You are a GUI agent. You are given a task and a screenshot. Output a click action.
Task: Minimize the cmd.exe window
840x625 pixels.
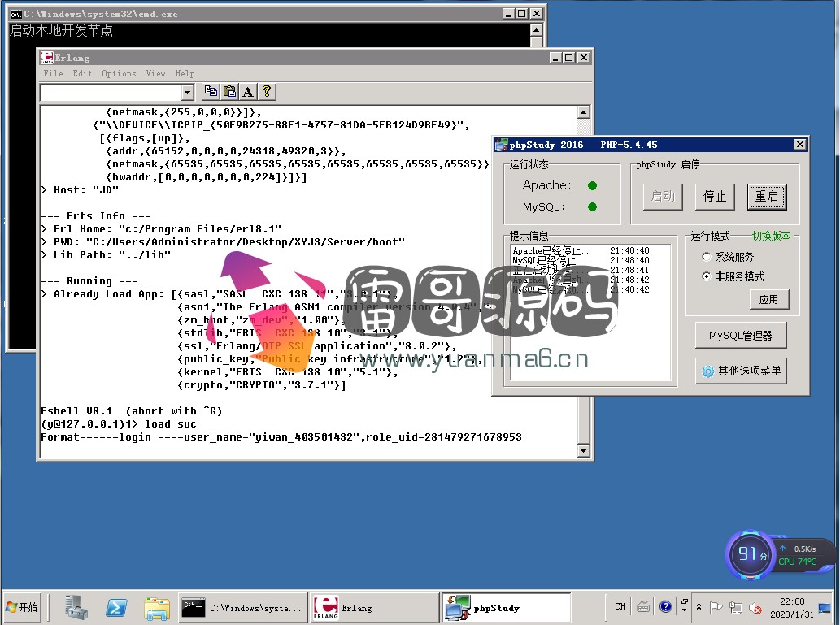point(508,13)
